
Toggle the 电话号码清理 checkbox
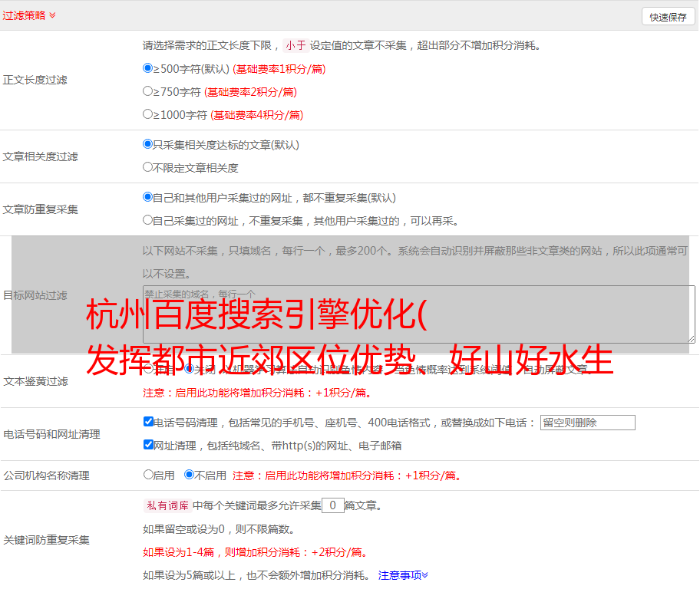[148, 422]
